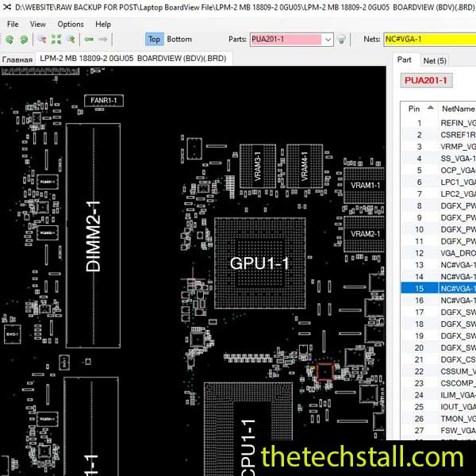Select pin 27 row FSW_VGA
The width and height of the screenshot is (476, 476).
439,431
